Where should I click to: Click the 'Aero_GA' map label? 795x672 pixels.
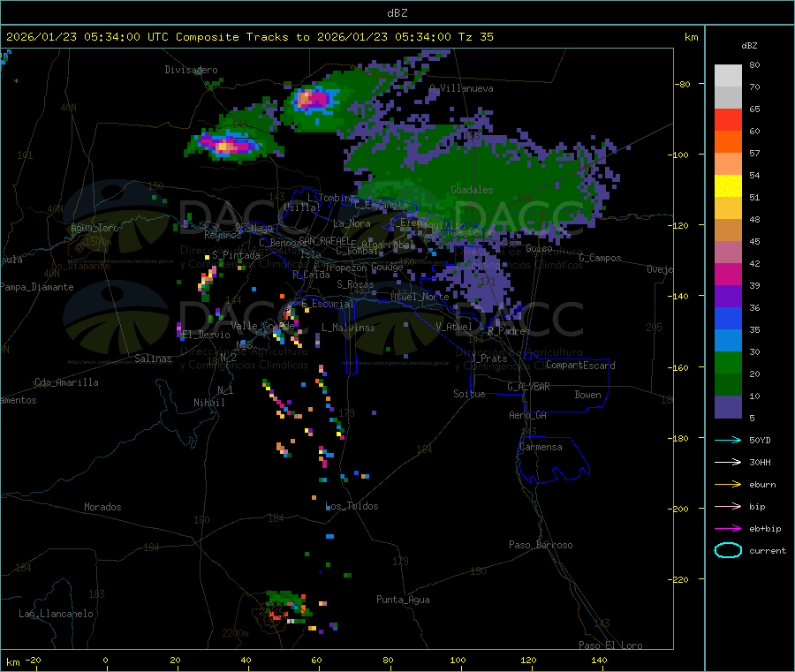point(528,415)
